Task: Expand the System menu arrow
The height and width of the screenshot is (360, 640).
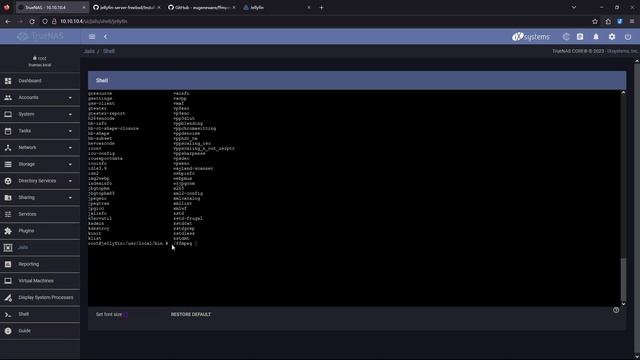Action: click(x=70, y=115)
